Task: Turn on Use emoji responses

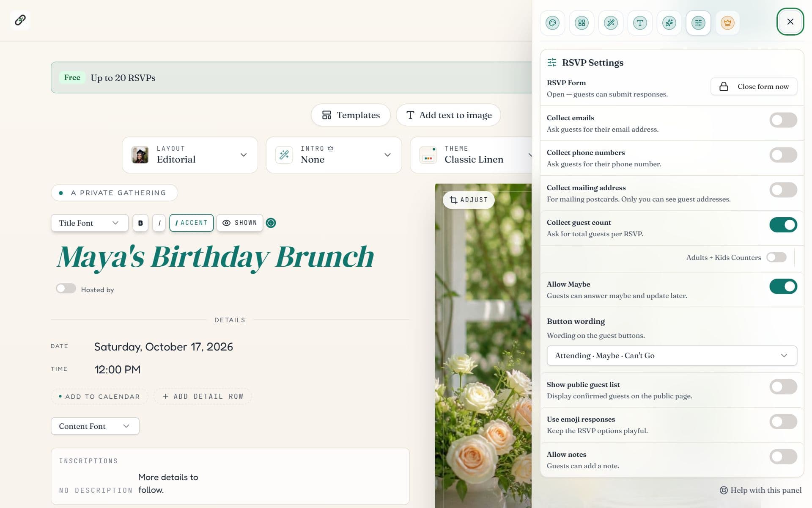Action: pyautogui.click(x=783, y=422)
